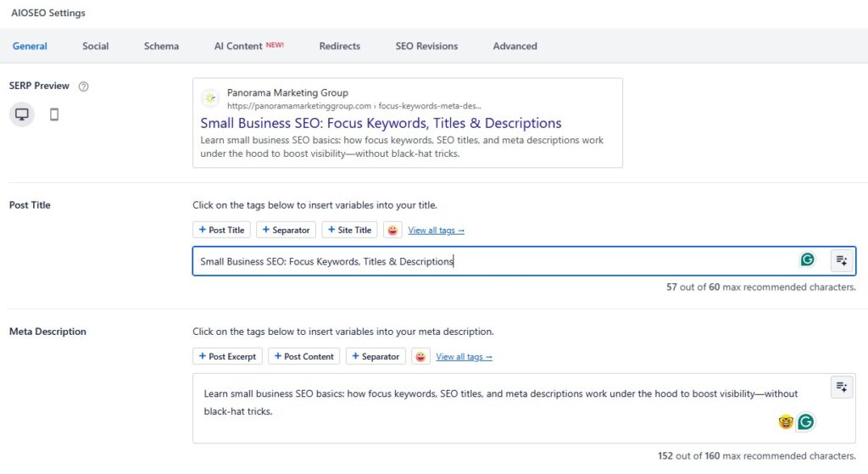Open the SEO Revisions tab
This screenshot has width=868, height=474.
click(426, 46)
